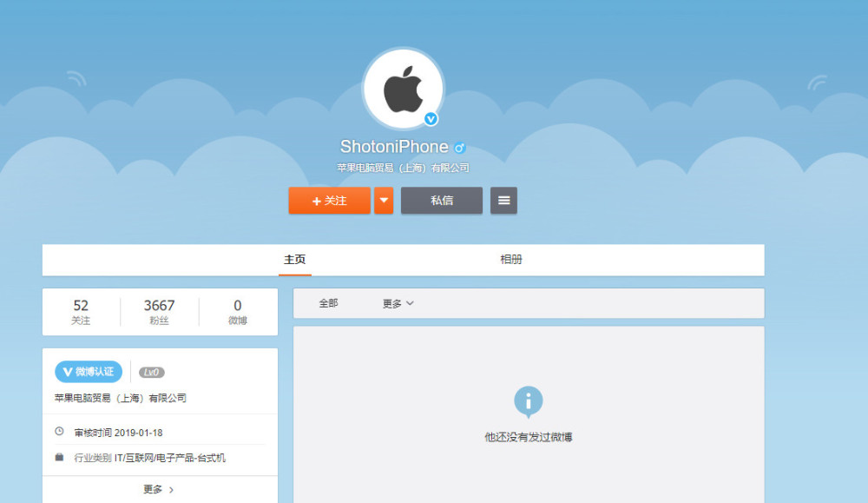Click the briefcase icon beside 行业类别
Image resolution: width=868 pixels, height=503 pixels.
59,457
